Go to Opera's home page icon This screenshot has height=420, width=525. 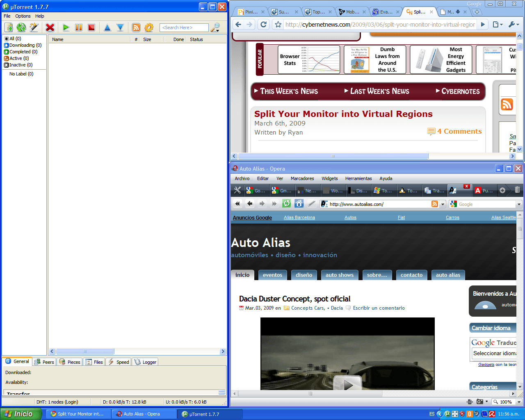click(299, 203)
